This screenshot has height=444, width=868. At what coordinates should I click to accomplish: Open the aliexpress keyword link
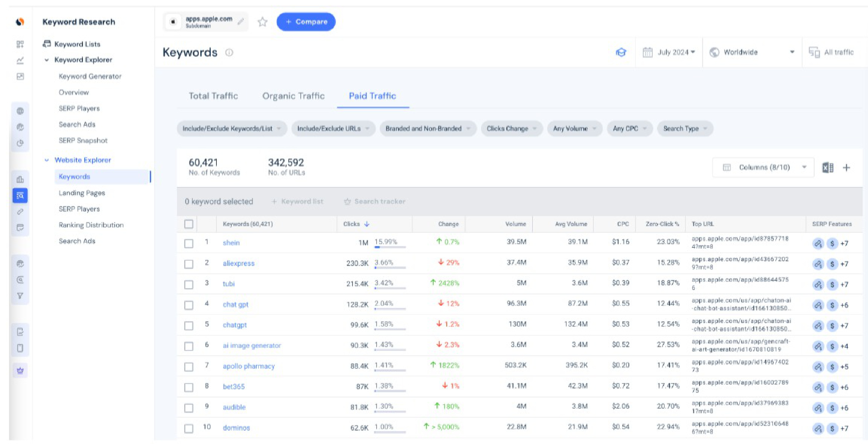pos(238,264)
